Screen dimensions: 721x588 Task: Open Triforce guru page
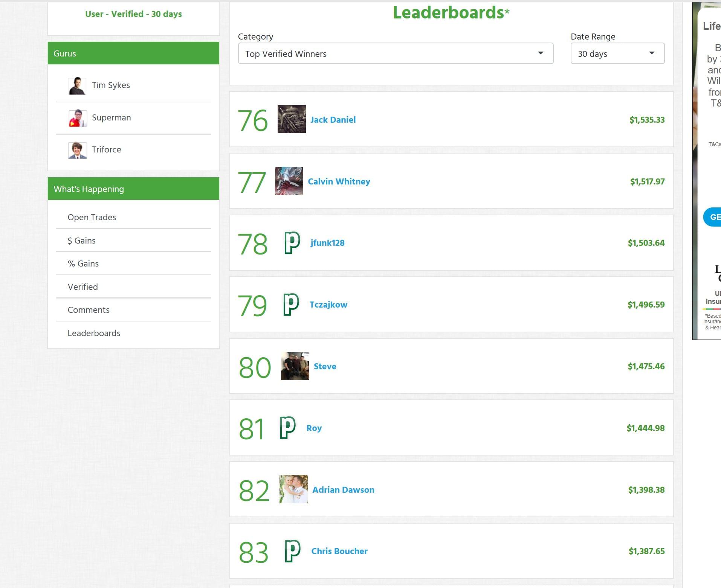coord(107,150)
